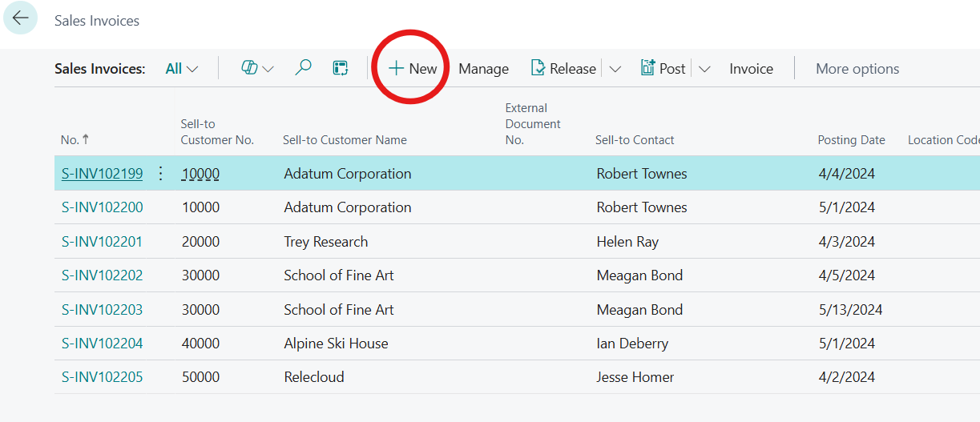980x422 pixels.
Task: Select customer number 20000 cell
Action: tap(200, 242)
